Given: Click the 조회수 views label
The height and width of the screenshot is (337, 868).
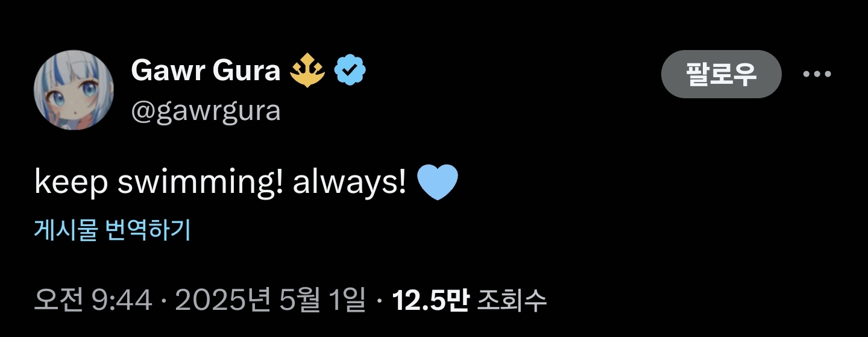Looking at the screenshot, I should pyautogui.click(x=511, y=300).
